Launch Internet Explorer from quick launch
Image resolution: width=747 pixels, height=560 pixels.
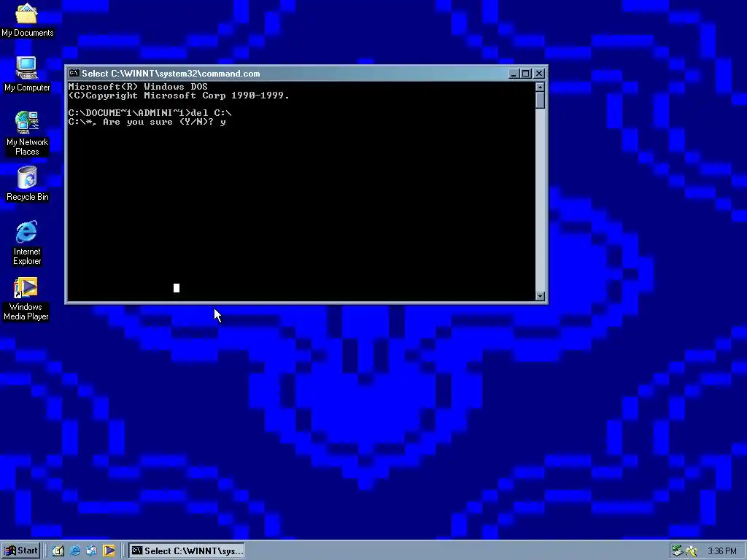[x=75, y=551]
